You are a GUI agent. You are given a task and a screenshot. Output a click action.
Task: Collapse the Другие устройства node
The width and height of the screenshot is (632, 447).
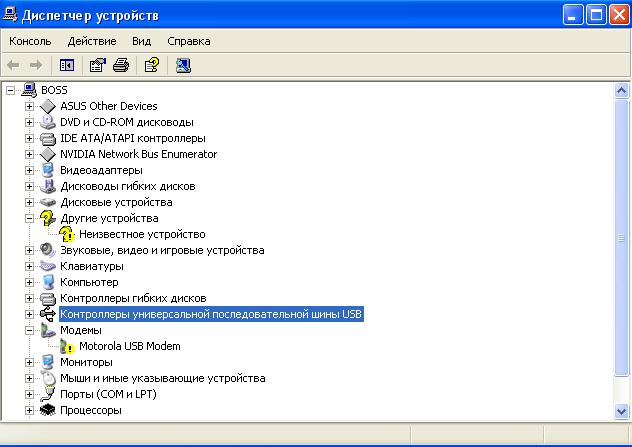(x=29, y=218)
